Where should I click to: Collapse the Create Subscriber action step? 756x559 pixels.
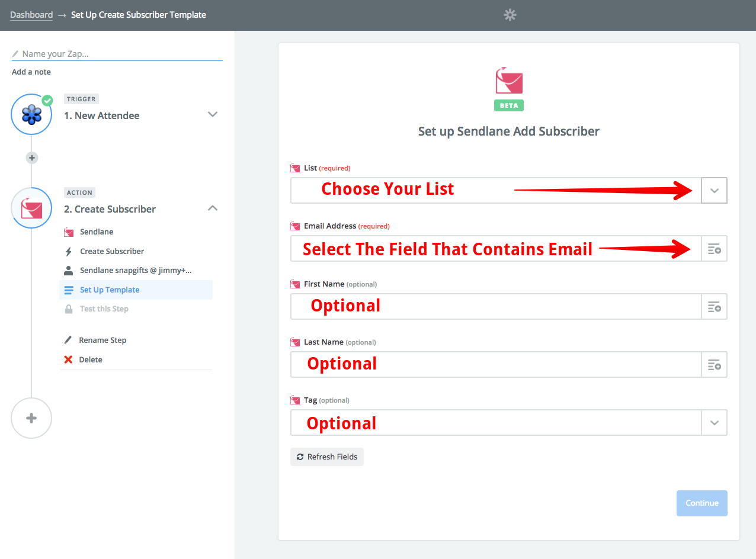(213, 208)
